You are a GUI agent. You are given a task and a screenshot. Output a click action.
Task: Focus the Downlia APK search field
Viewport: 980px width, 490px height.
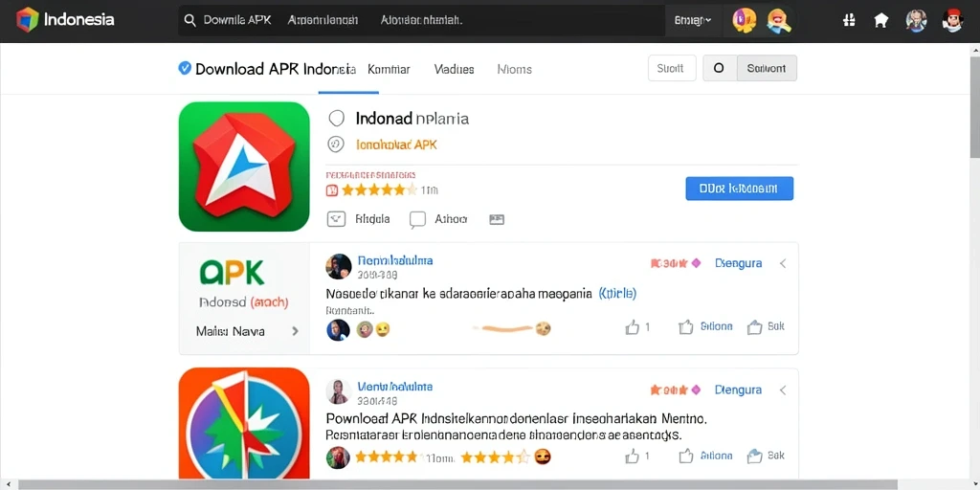coord(421,20)
